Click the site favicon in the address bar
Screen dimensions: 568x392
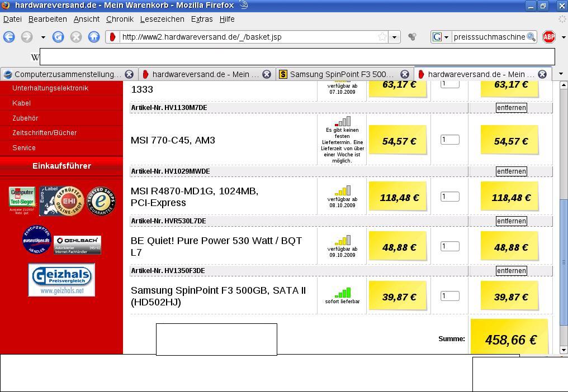click(x=113, y=37)
